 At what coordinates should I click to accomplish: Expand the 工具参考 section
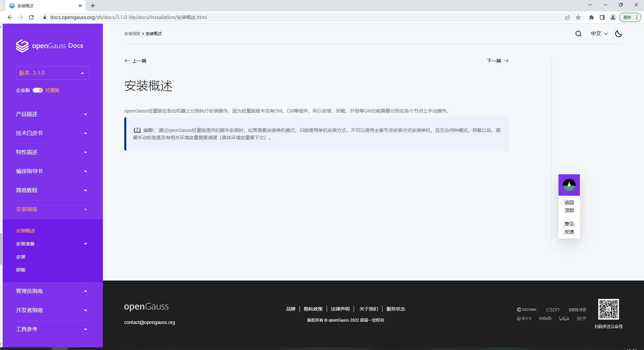(x=53, y=329)
